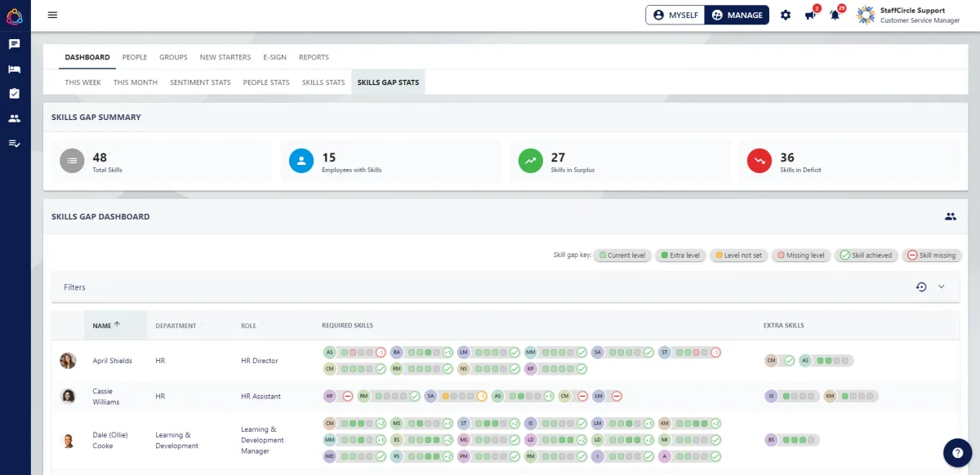980x475 pixels.
Task: Click the ES skill in Dale Cooke's row
Action: pos(421,439)
